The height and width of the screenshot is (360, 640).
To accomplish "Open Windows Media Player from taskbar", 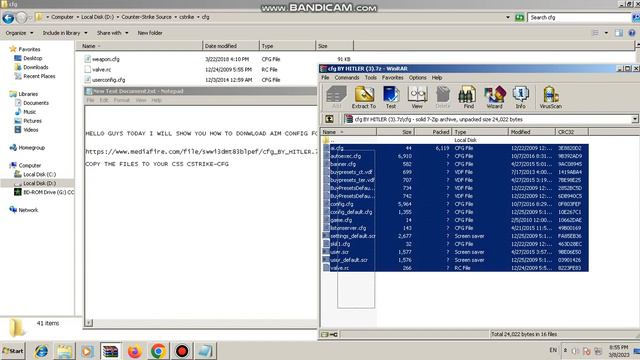I will coord(87,351).
